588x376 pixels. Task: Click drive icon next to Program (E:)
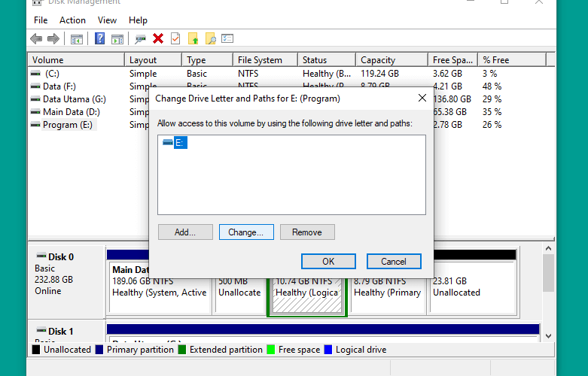pyautogui.click(x=35, y=124)
